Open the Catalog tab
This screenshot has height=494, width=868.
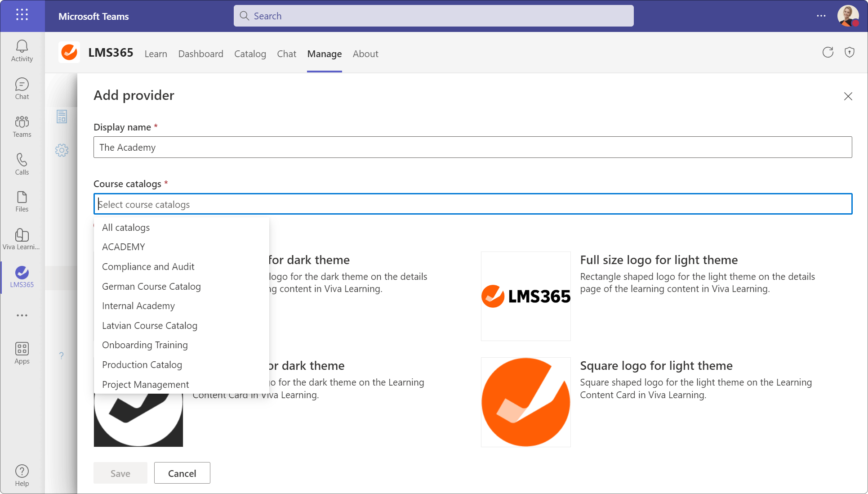point(250,54)
